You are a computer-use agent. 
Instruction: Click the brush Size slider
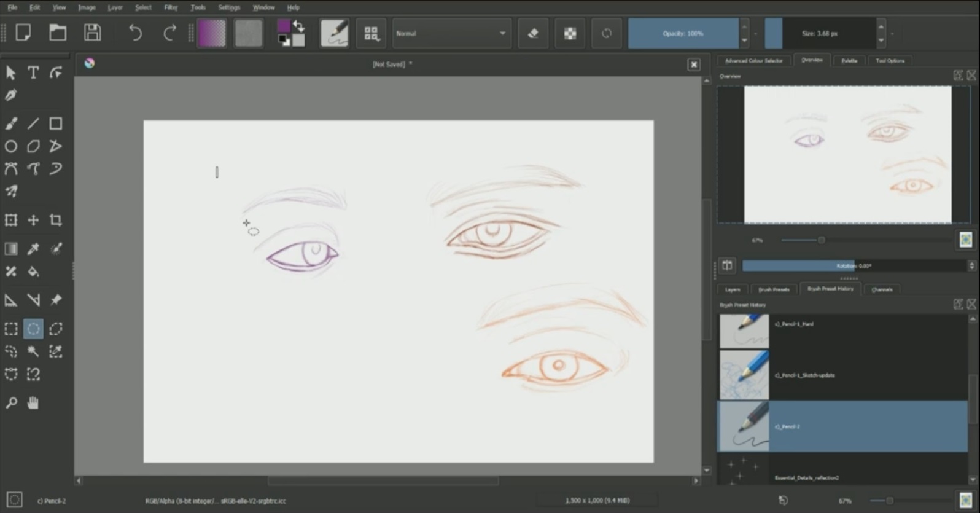tap(820, 33)
